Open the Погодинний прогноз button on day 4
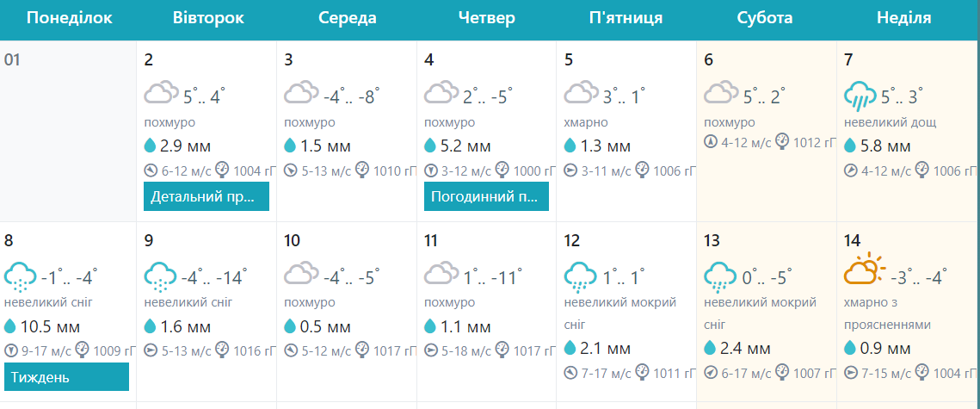 pos(486,196)
